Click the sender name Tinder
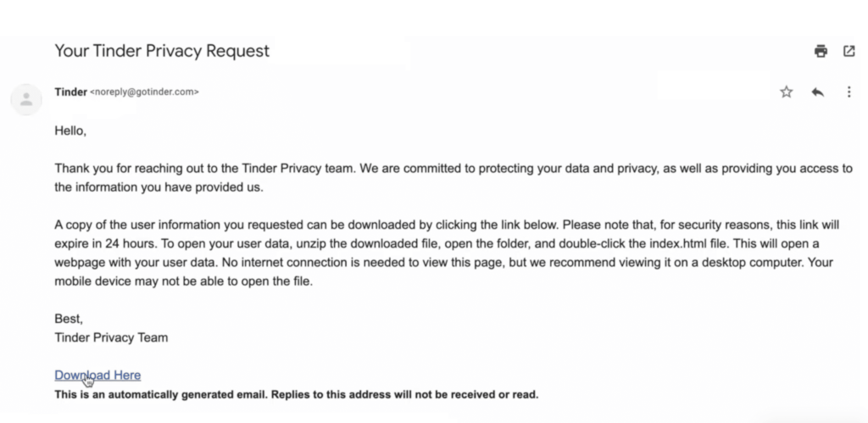The width and height of the screenshot is (868, 423). 70,92
